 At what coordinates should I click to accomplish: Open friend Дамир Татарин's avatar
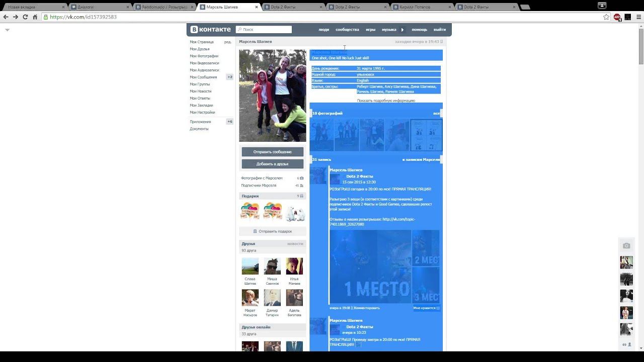coord(272,298)
